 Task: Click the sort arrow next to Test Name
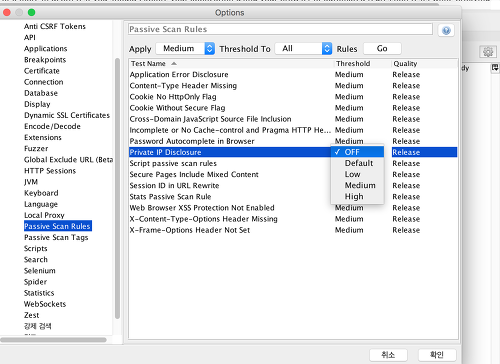point(174,63)
